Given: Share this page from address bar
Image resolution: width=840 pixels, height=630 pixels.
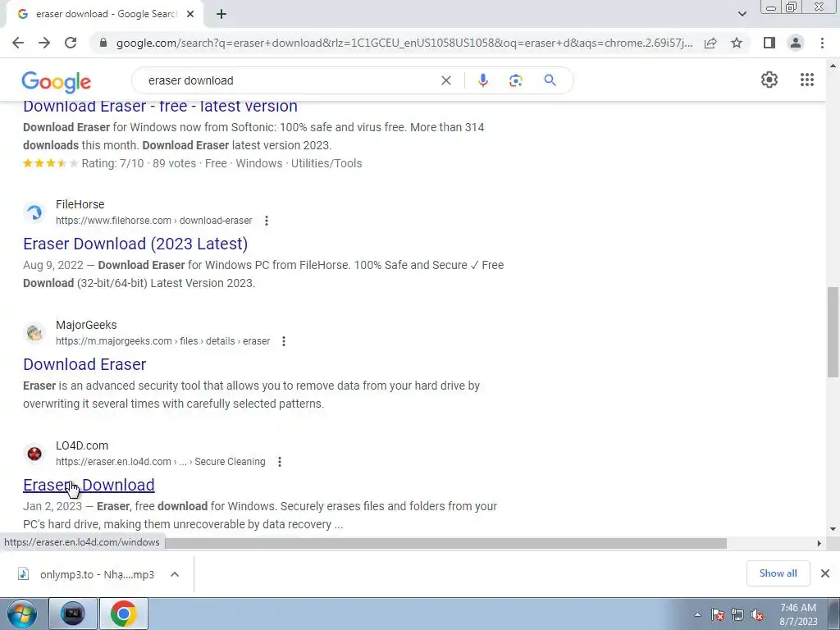Looking at the screenshot, I should pos(710,43).
